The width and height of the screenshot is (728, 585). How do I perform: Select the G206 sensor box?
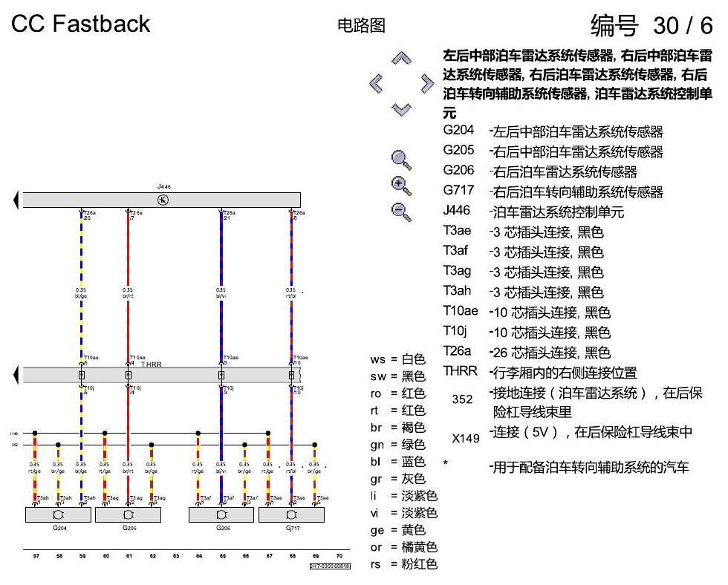[x=221, y=514]
